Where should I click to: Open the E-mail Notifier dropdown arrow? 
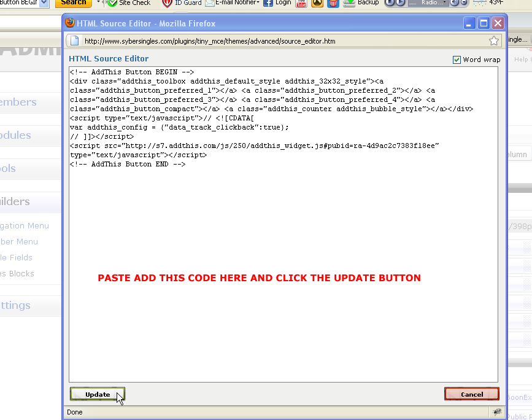(x=258, y=2)
